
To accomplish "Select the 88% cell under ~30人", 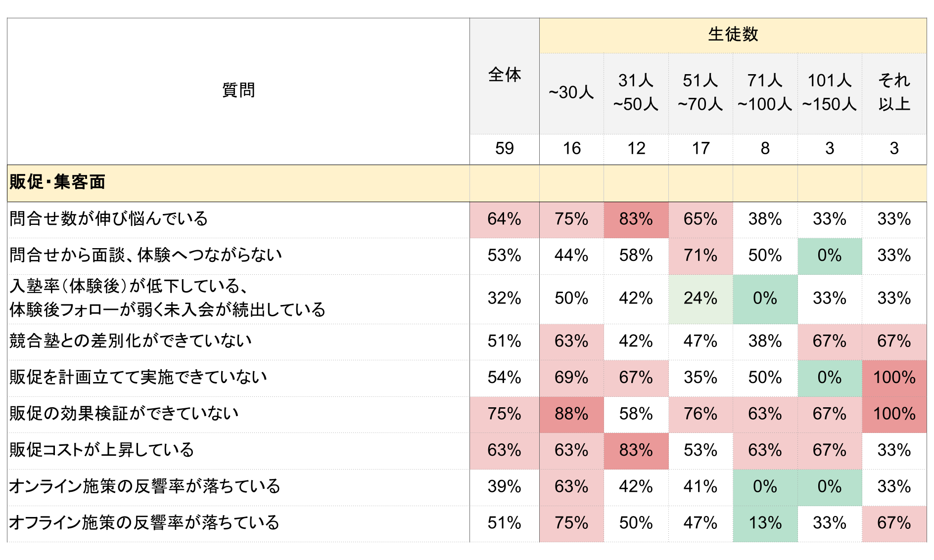I will coord(571,414).
